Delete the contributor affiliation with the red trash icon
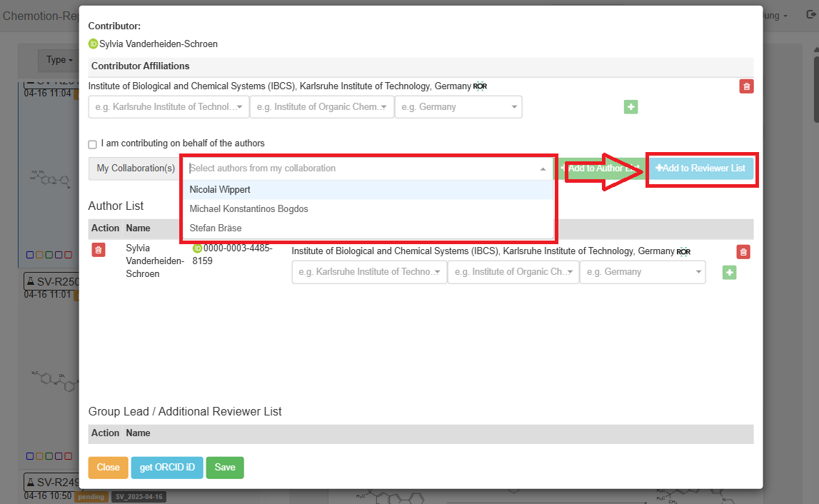Image resolution: width=819 pixels, height=504 pixels. 746,86
